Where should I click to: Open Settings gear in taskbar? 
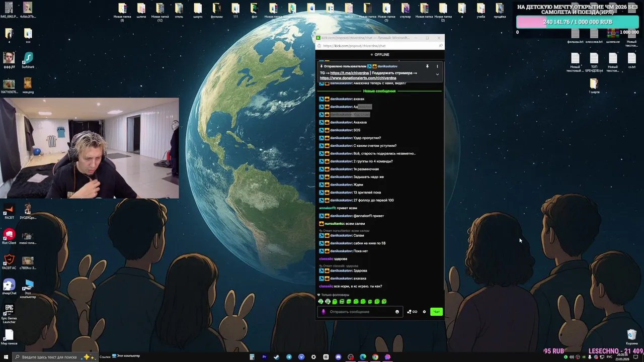tap(313, 357)
